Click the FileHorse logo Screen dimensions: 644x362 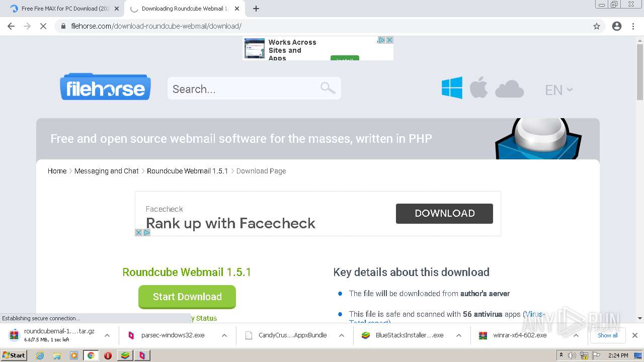[105, 87]
